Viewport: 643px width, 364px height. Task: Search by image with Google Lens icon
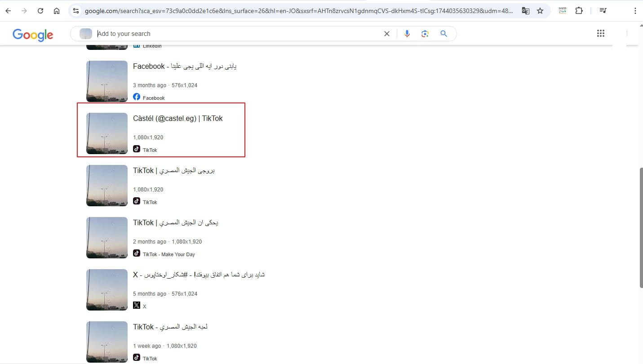coord(425,34)
